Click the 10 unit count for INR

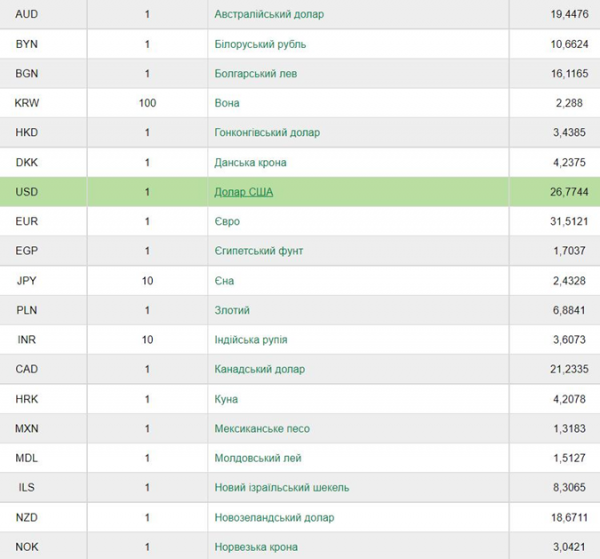[147, 339]
